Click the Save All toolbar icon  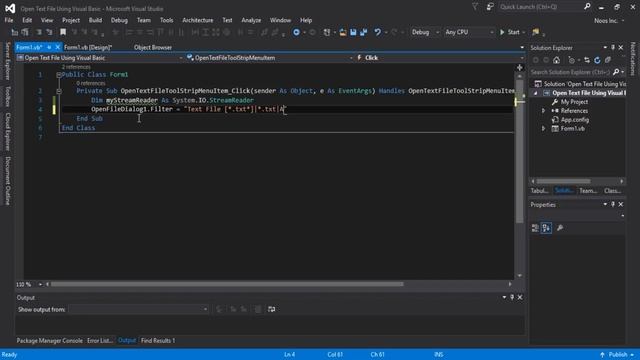pyautogui.click(x=363, y=32)
